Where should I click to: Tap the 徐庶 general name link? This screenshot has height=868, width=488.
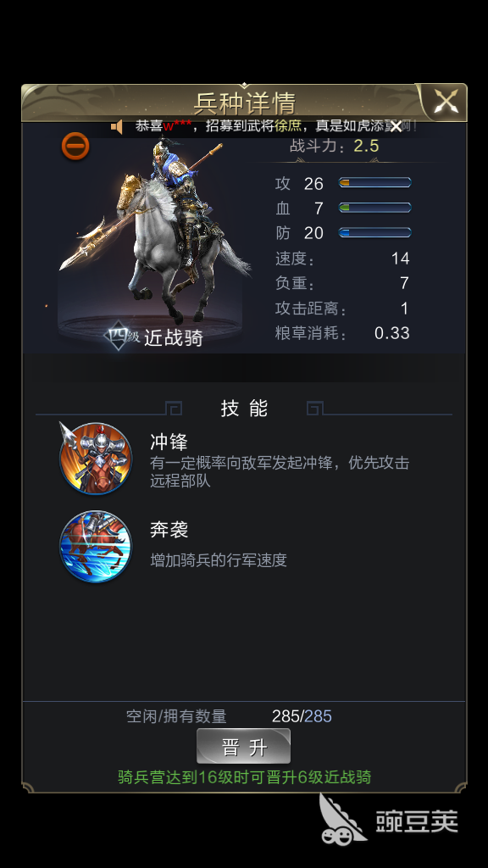coord(288,126)
